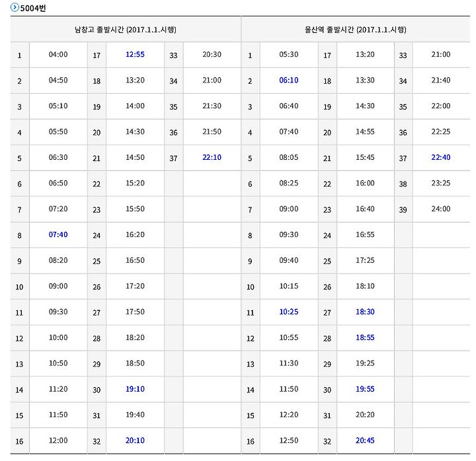The height and width of the screenshot is (461, 476).
Task: Select 22:25 in the 울산역 table
Action: [x=441, y=132]
